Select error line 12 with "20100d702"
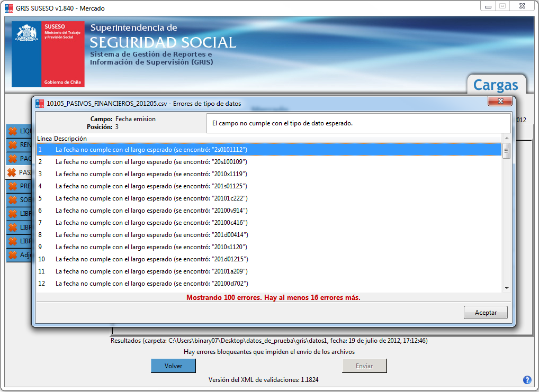Screen dimensions: 539x392 269,284
